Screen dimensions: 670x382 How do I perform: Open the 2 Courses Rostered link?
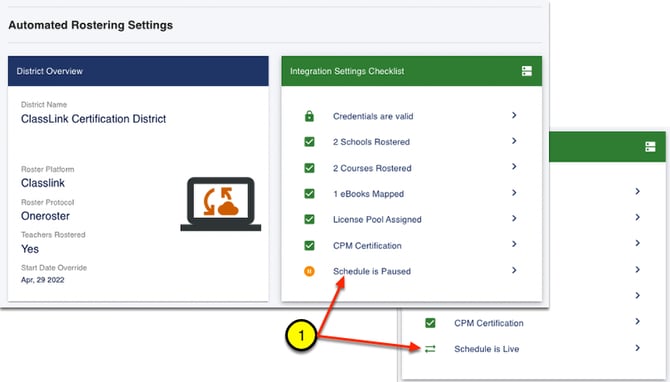coord(372,168)
